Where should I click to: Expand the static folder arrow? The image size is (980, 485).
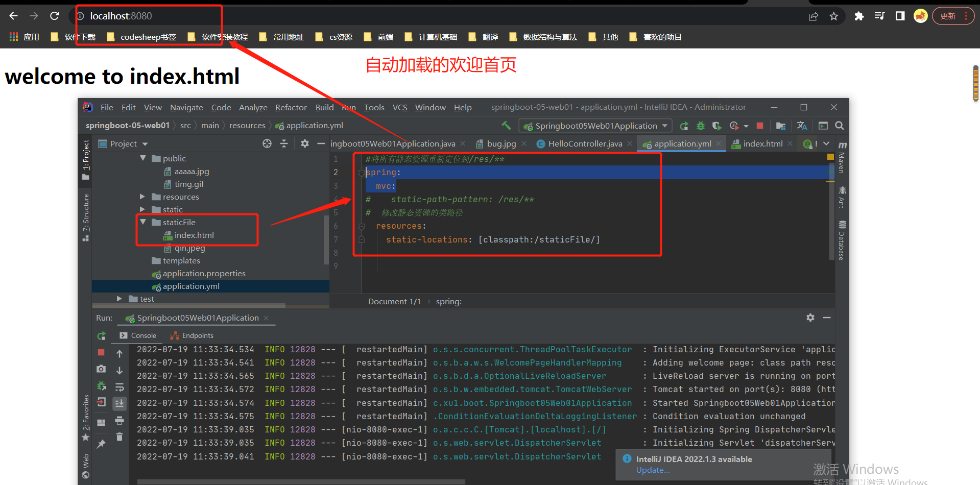point(142,209)
